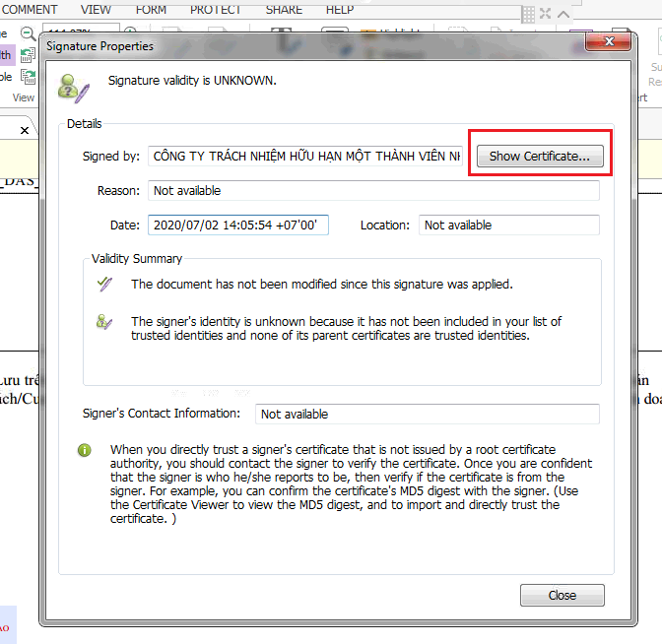Click 'The document has not been modified' text

point(322,284)
